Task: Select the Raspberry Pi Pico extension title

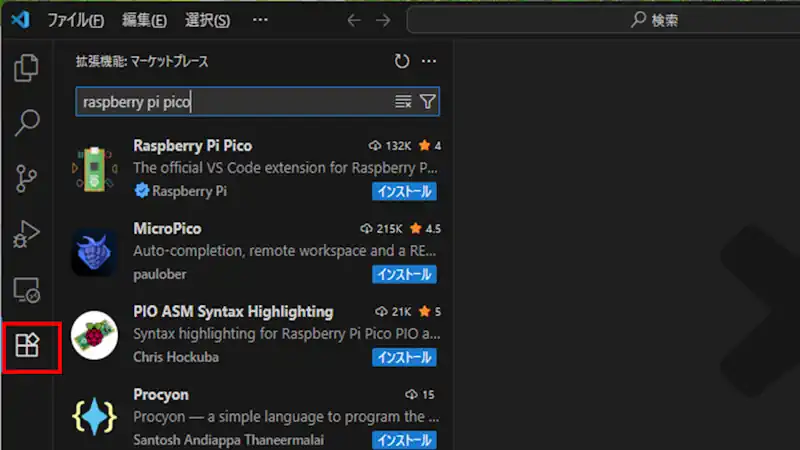Action: click(x=193, y=146)
